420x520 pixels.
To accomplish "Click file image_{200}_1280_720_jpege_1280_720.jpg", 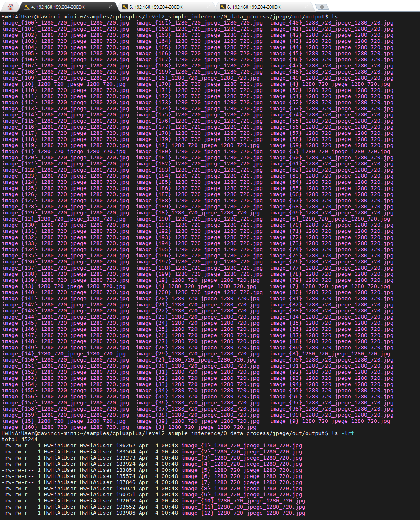I will click(200, 292).
